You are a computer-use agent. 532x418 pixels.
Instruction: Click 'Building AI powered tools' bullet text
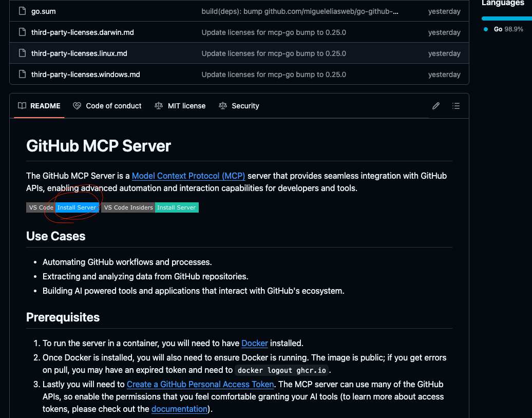(x=194, y=291)
